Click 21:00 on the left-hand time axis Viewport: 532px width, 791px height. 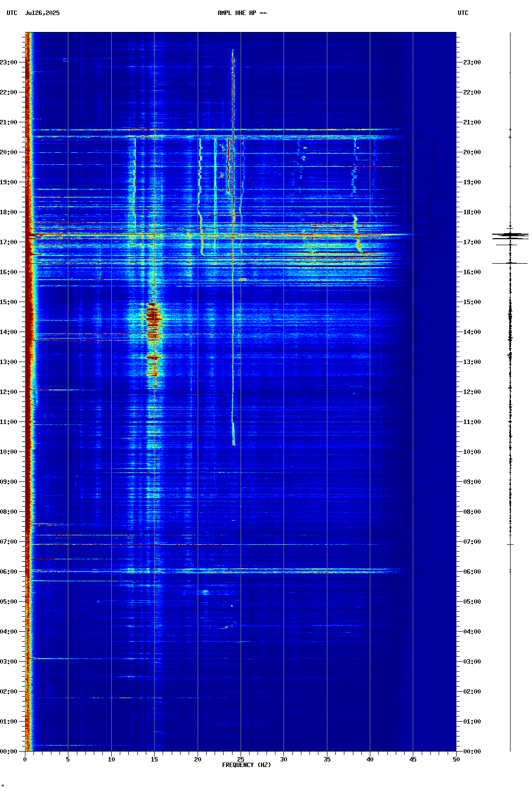[x=8, y=122]
